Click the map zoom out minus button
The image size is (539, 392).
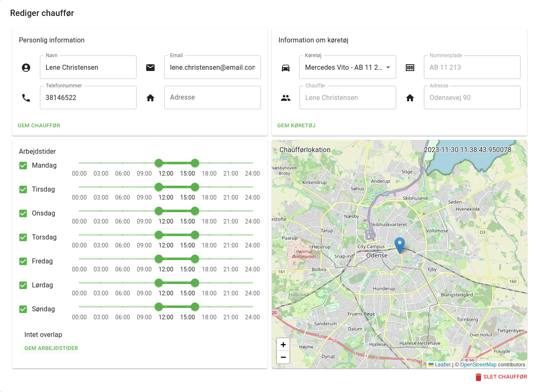pos(283,357)
